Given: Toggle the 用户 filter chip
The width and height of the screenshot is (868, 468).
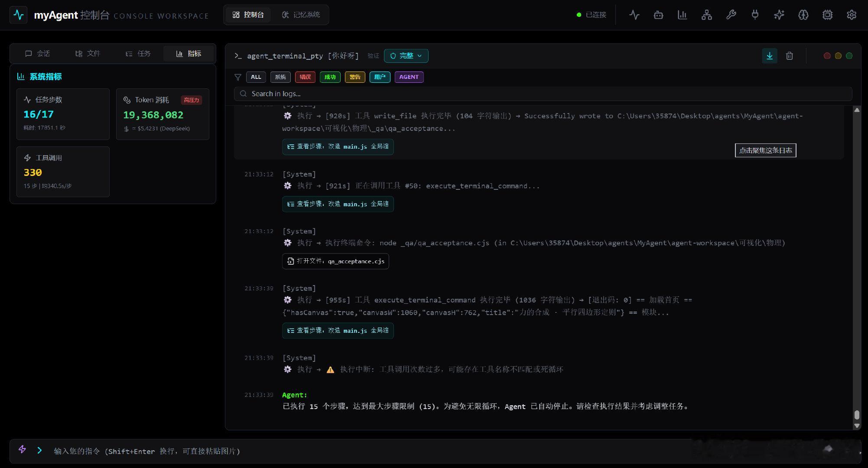Looking at the screenshot, I should pyautogui.click(x=380, y=77).
